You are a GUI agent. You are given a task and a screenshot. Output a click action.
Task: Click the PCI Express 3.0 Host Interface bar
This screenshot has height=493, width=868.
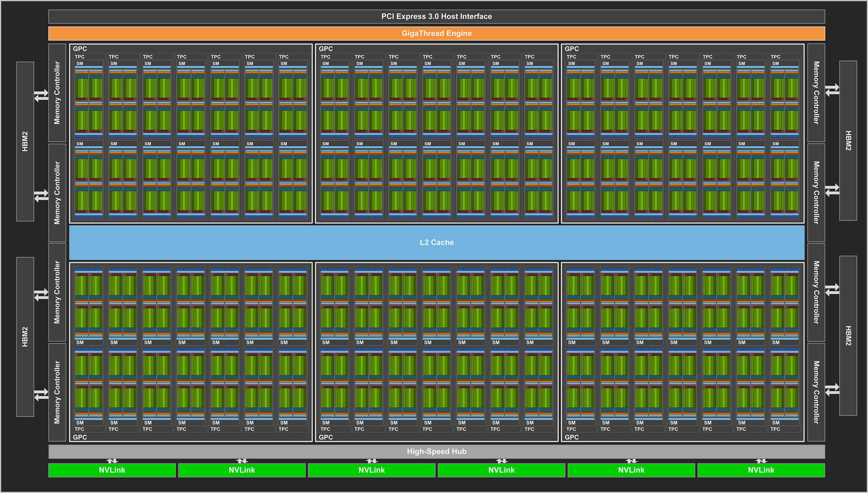(436, 16)
